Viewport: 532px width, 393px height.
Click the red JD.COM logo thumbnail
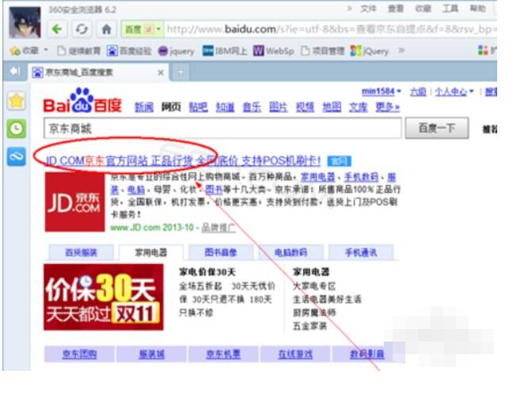coord(75,202)
